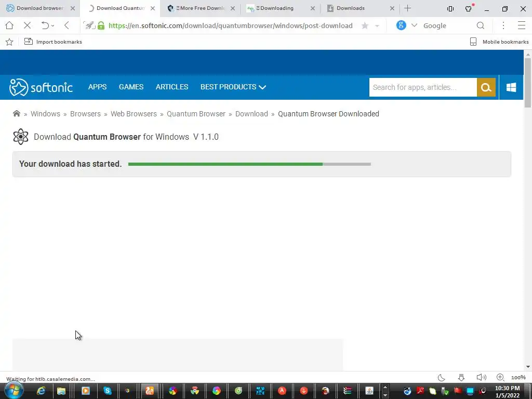This screenshot has width=532, height=399.
Task: Open a new tab with plus
Action: coord(408,8)
